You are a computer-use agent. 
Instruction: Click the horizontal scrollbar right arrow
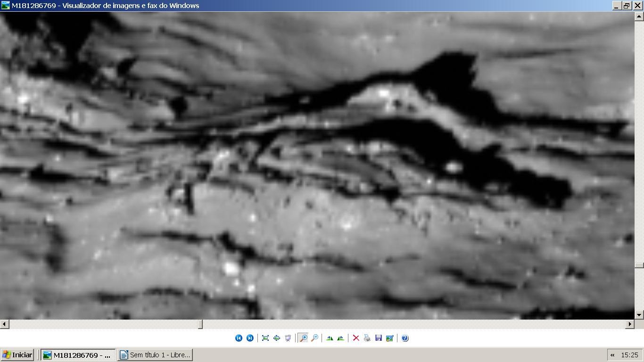(630, 324)
